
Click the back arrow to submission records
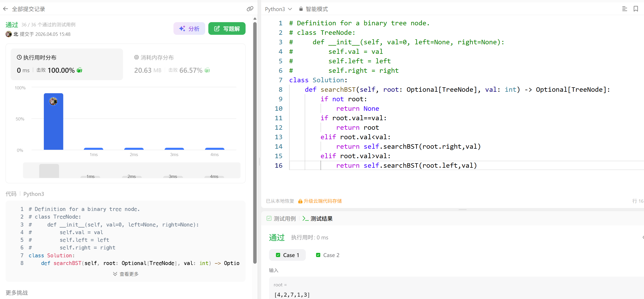(6, 9)
